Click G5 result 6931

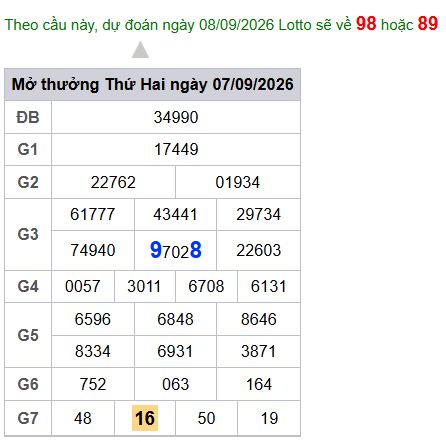[x=175, y=351]
